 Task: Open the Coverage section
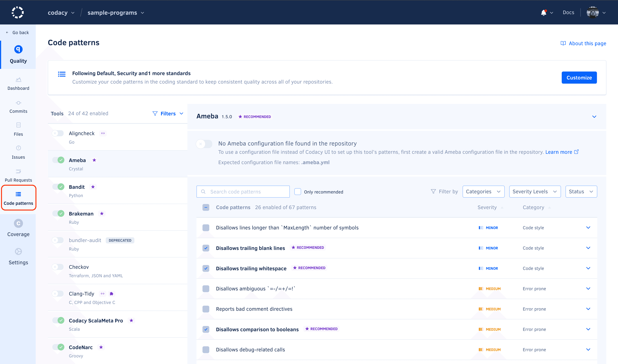[x=18, y=228]
